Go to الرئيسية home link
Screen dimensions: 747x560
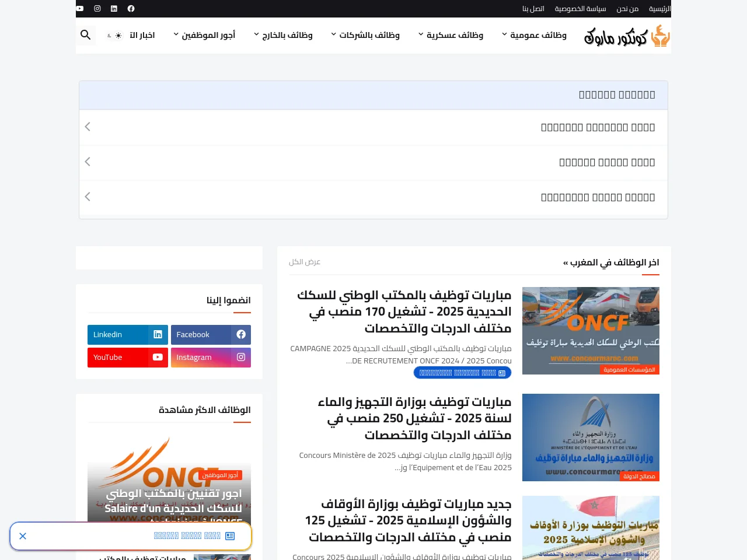(x=660, y=9)
